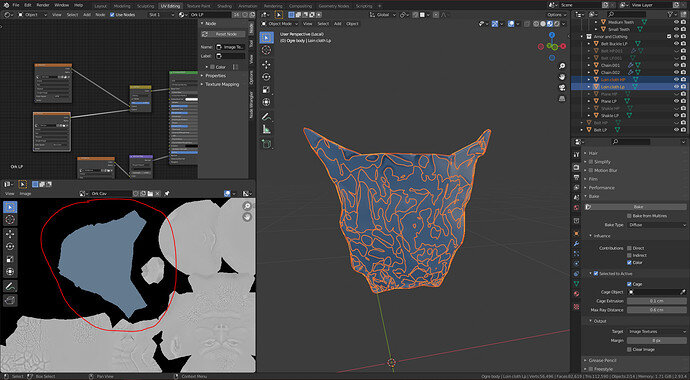The image size is (690, 380).
Task: Open the Material properties tab
Action: 576,294
